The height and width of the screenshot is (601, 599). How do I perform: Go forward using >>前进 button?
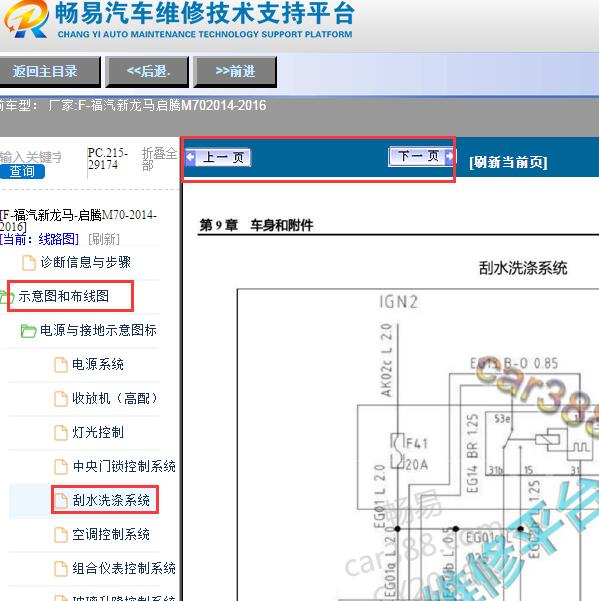coord(235,72)
